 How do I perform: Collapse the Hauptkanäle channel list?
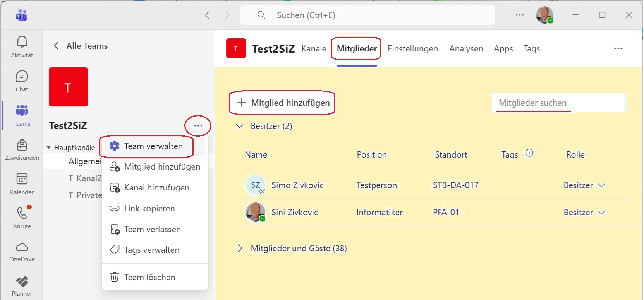tap(49, 147)
